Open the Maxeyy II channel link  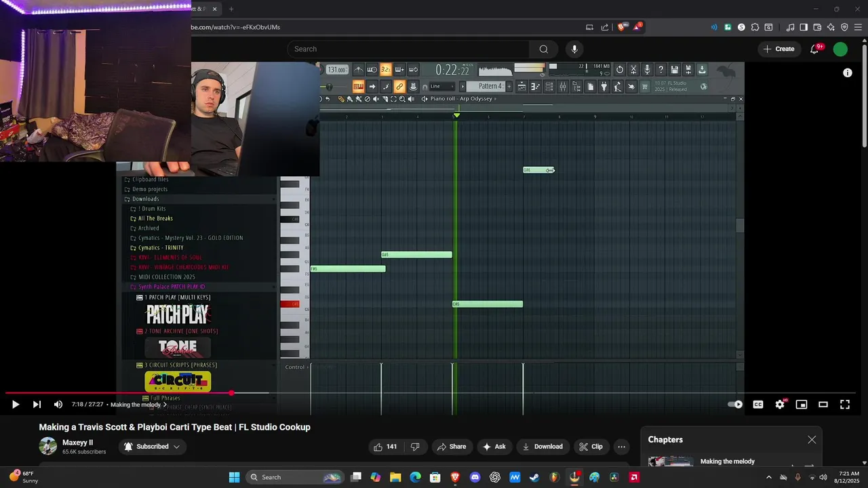pos(77,443)
